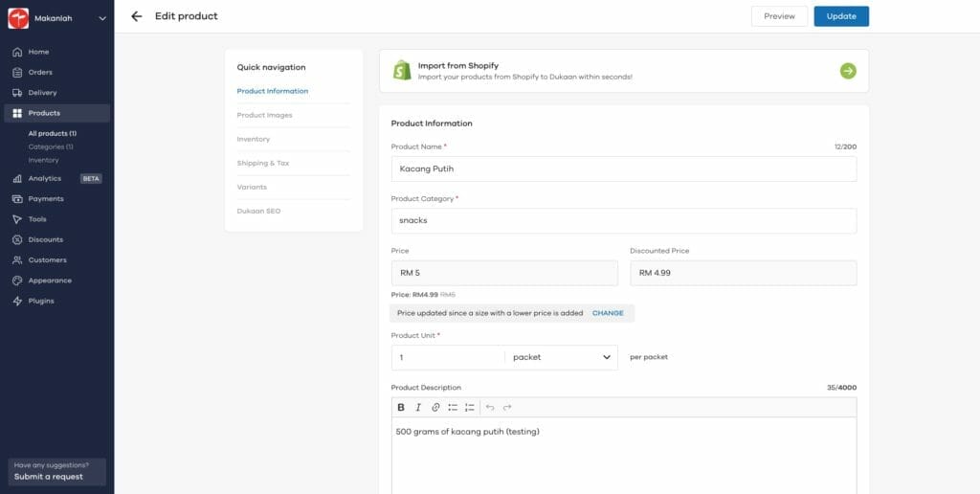Jump to Shipping & Tax section
This screenshot has width=980, height=494.
click(x=263, y=163)
